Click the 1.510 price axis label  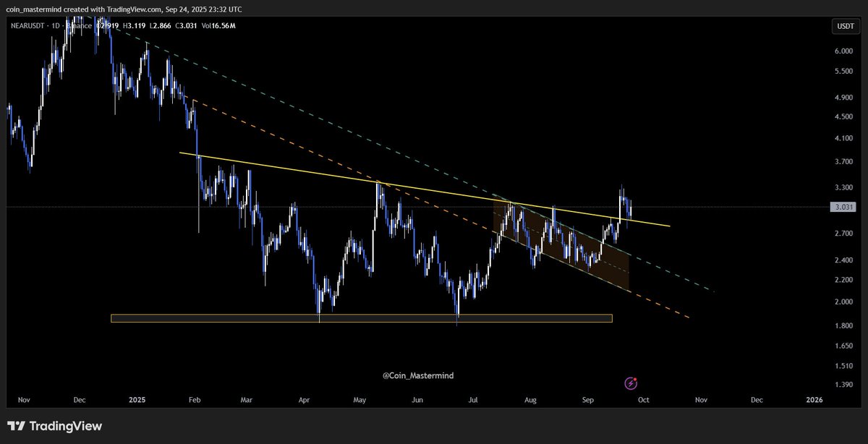tap(844, 367)
